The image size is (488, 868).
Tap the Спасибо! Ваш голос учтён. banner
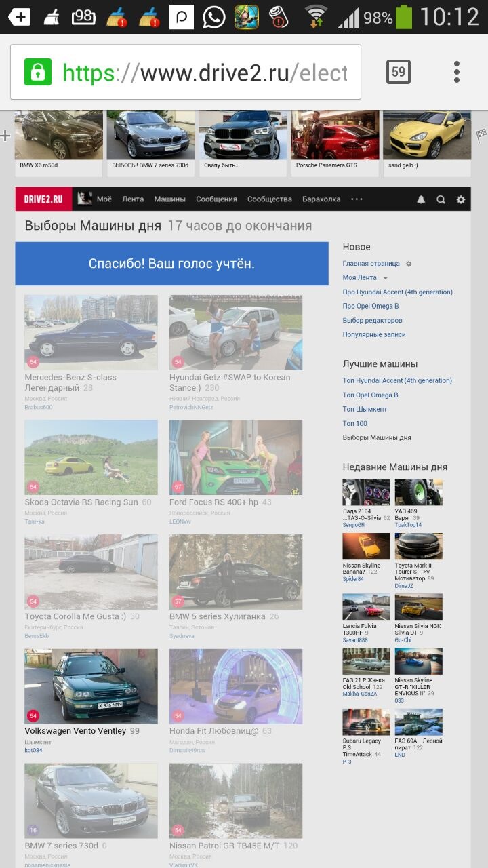[171, 264]
